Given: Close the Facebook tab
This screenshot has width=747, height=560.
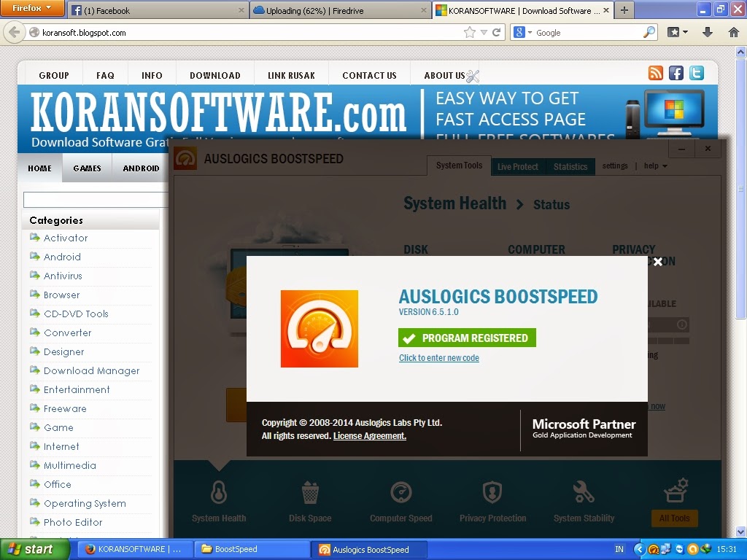Looking at the screenshot, I should 241,10.
